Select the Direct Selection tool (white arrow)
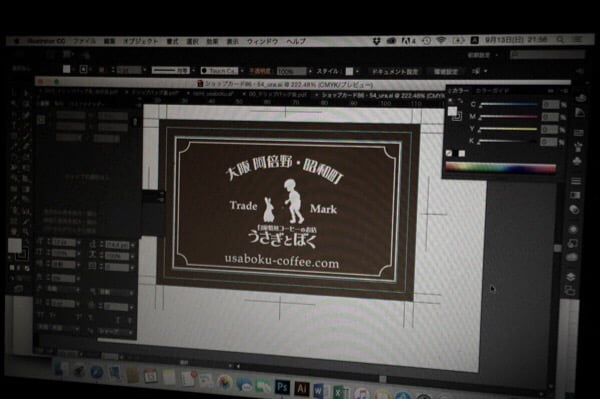The height and width of the screenshot is (399, 600). [26, 93]
